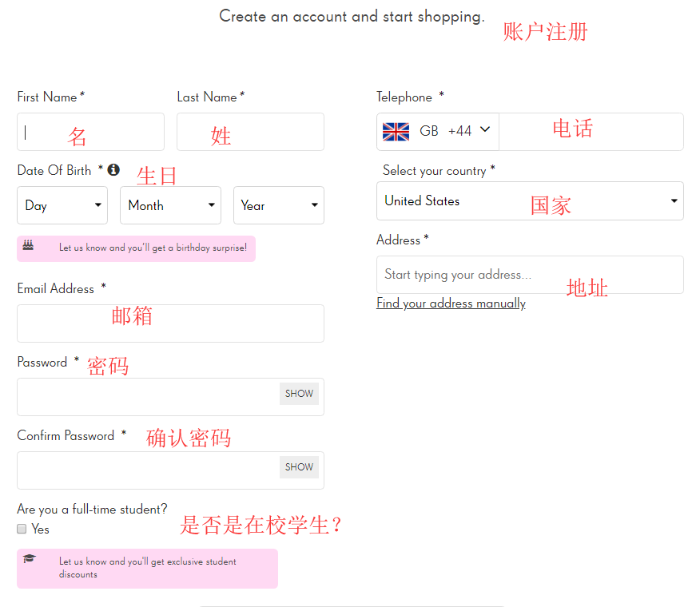Open the GB +44 country code selector

(x=438, y=131)
